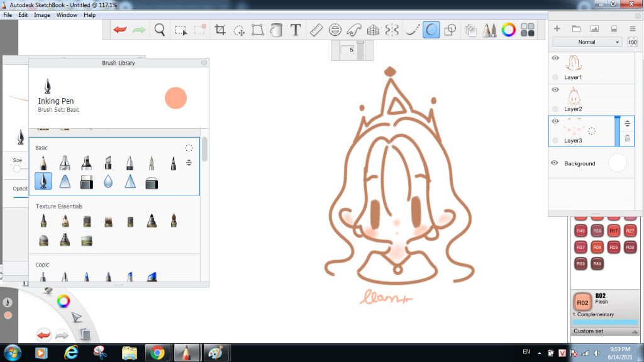Select the rectangle Selection tool

point(180,30)
